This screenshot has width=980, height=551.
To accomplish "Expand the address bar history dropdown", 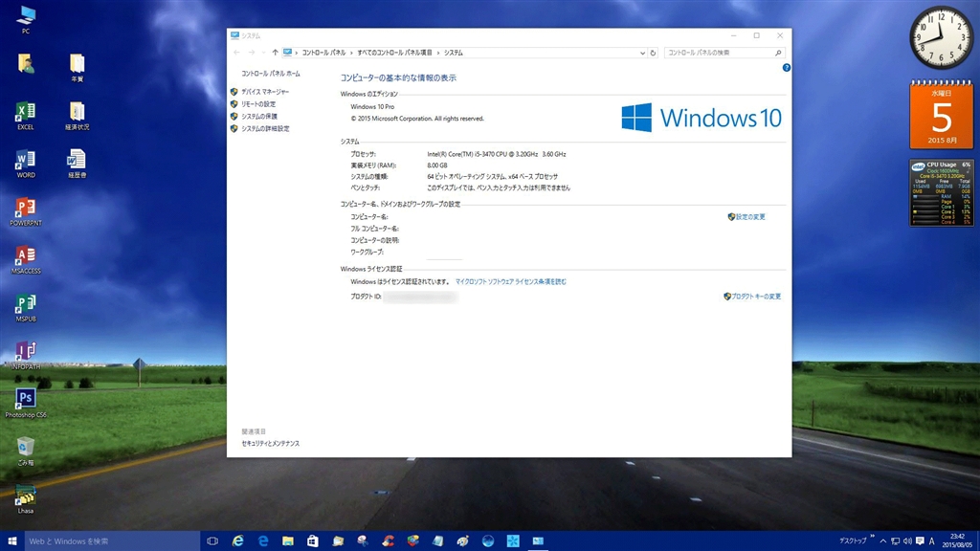I will coord(643,53).
